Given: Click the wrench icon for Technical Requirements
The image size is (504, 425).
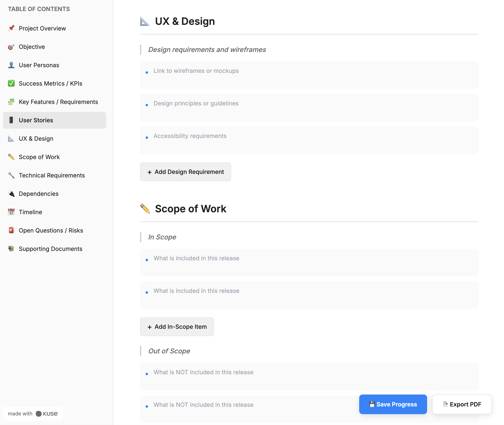Looking at the screenshot, I should [11, 175].
